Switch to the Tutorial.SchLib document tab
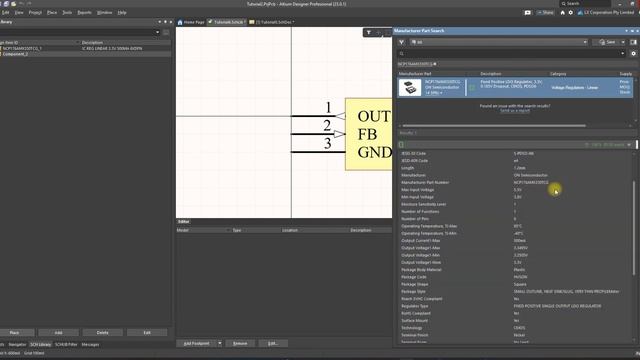 pos(226,22)
